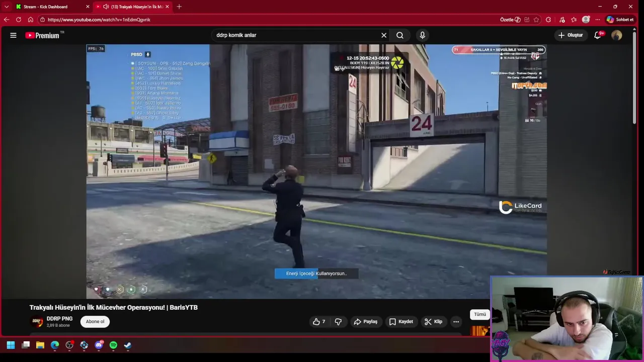Open the Windows Start menu
This screenshot has width=644, height=362.
tap(11, 345)
